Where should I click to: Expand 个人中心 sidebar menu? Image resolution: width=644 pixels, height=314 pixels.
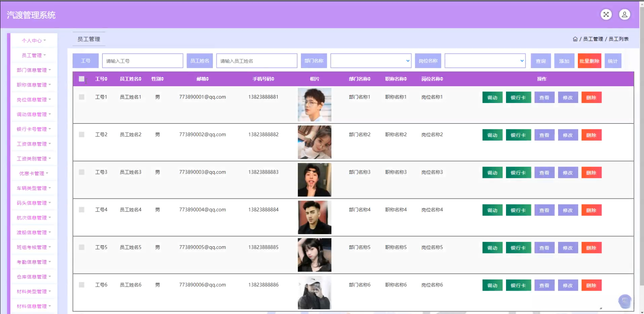34,40
